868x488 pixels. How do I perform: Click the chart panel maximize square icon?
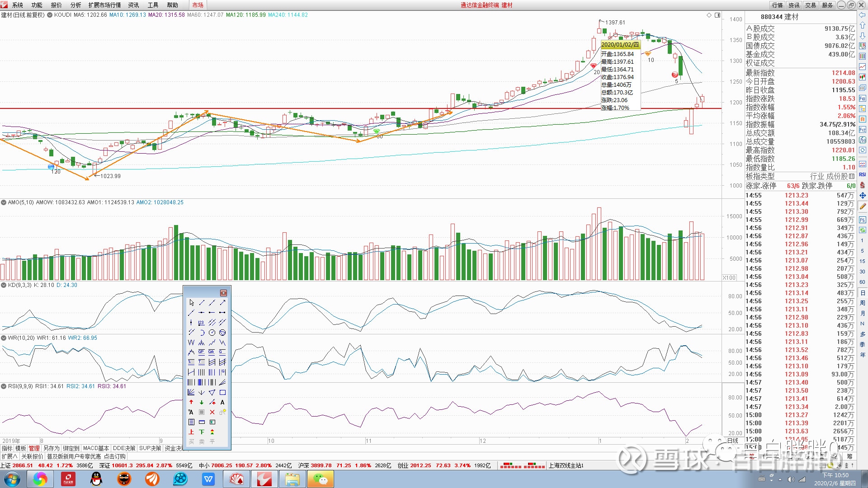tap(717, 15)
